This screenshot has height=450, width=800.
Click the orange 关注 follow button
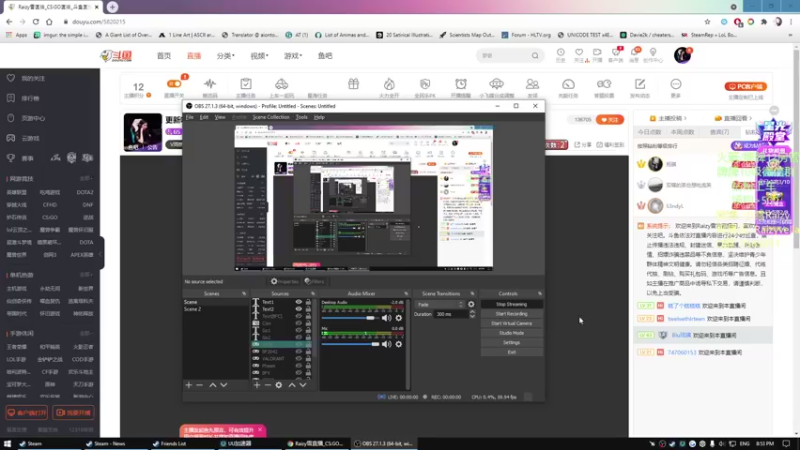pyautogui.click(x=610, y=119)
